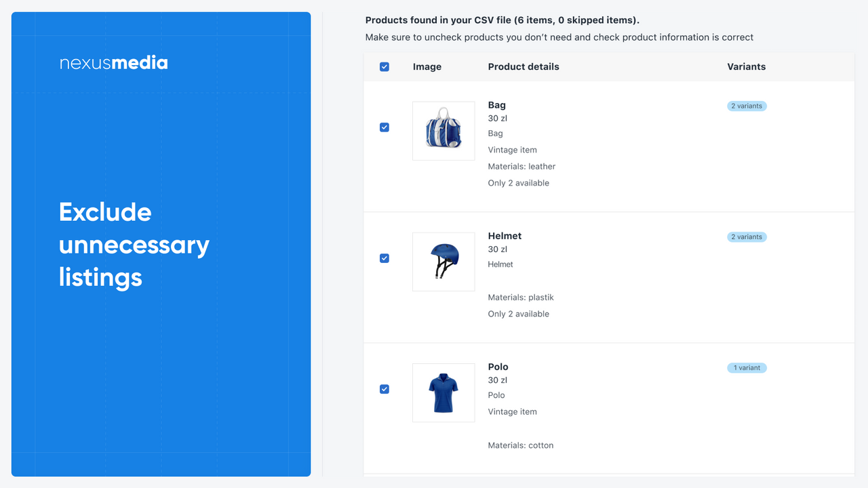This screenshot has height=488, width=868.
Task: Select the '30 zl' price under Helmet
Action: point(497,249)
